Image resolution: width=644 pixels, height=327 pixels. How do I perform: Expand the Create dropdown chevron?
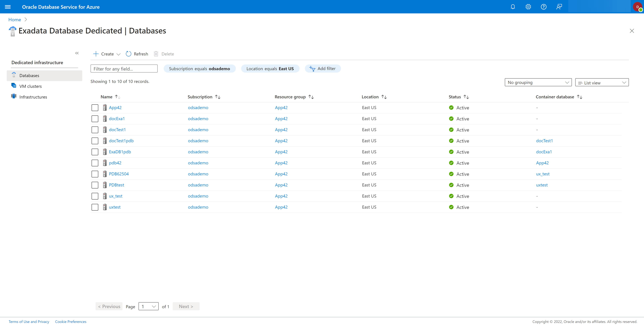(x=119, y=54)
